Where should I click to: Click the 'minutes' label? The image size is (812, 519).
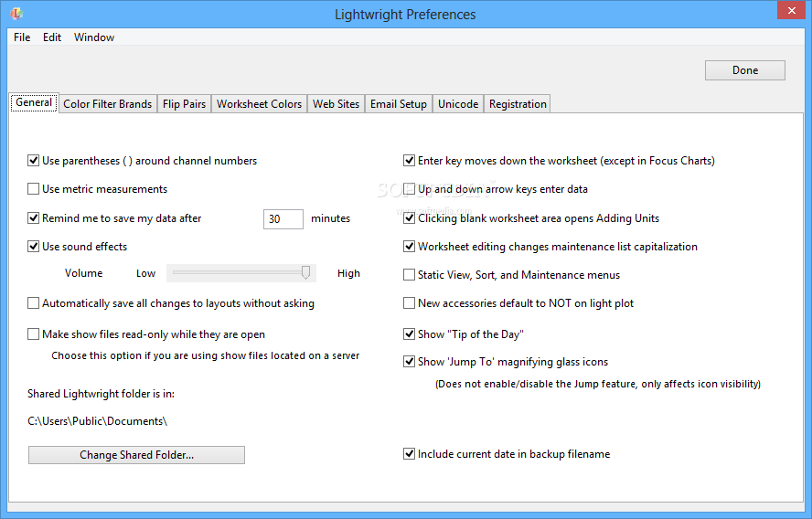330,218
